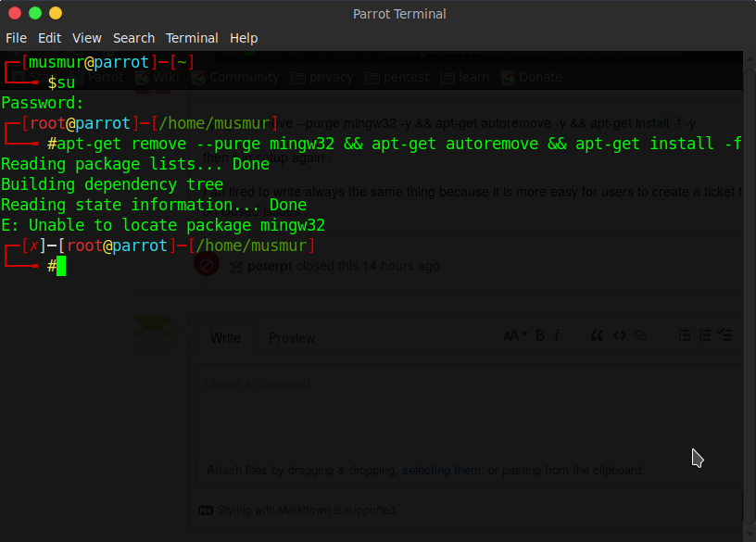
Task: Apply italic formatting in the comment toolbar
Action: pos(556,335)
